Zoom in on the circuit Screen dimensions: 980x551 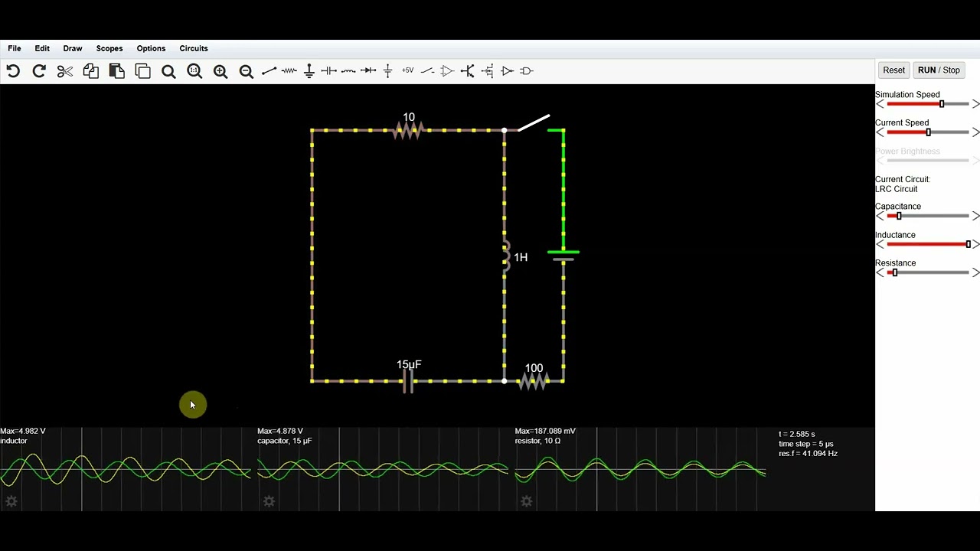(x=220, y=71)
